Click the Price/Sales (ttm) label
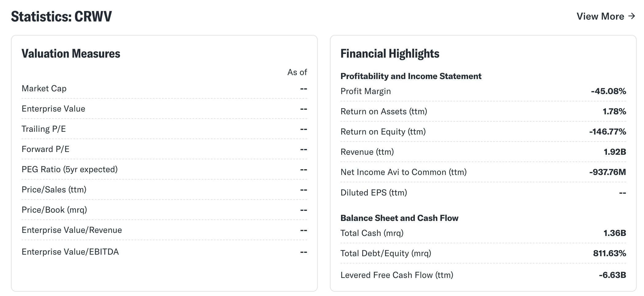This screenshot has height=296, width=644. coord(54,190)
